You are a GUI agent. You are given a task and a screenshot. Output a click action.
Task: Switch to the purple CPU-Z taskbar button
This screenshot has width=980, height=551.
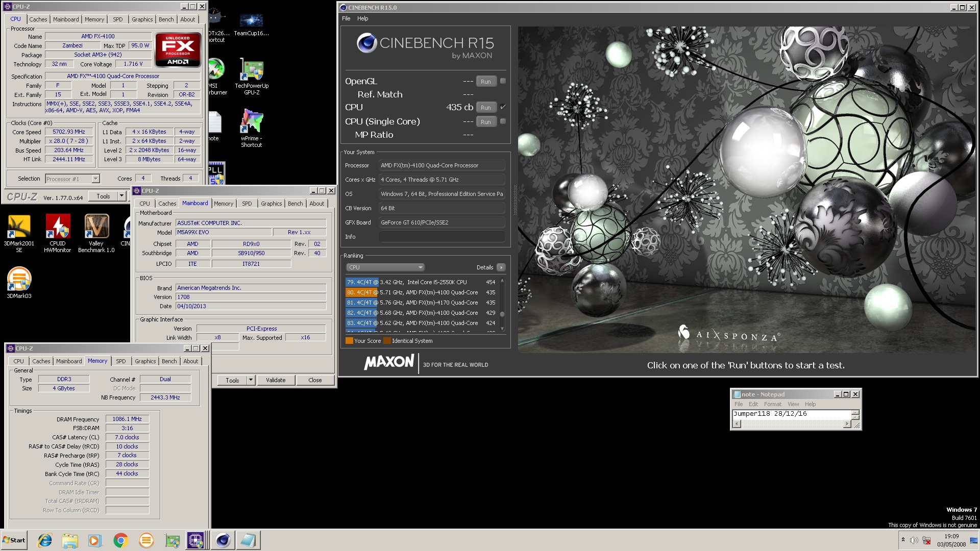coord(196,540)
